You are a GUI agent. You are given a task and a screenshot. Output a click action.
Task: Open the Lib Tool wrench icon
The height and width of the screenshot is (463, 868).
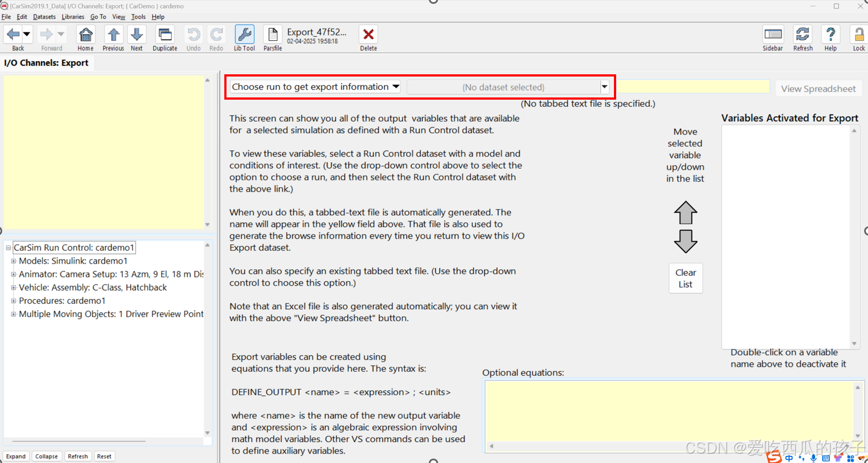pos(244,34)
